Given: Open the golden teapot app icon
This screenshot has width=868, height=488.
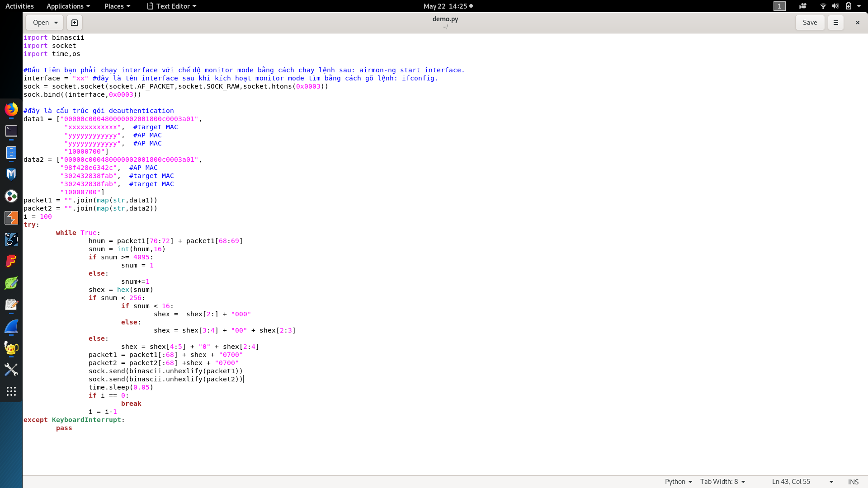Looking at the screenshot, I should pos(11,348).
